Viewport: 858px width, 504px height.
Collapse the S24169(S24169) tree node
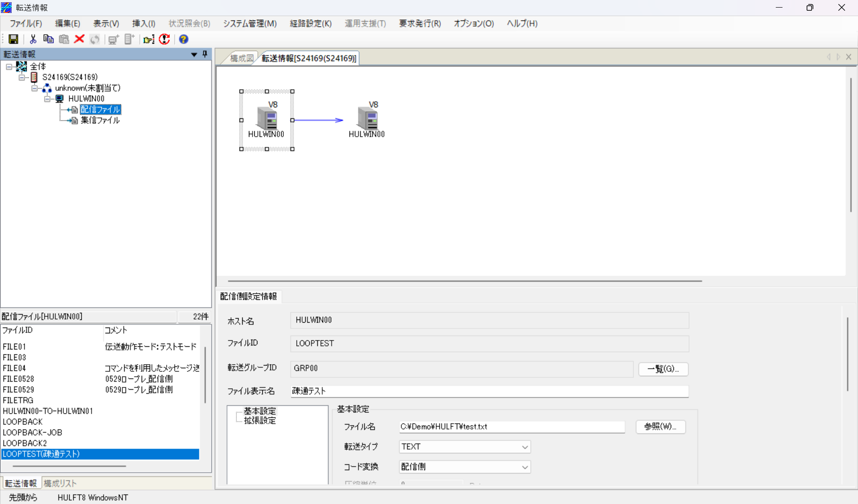tap(21, 77)
